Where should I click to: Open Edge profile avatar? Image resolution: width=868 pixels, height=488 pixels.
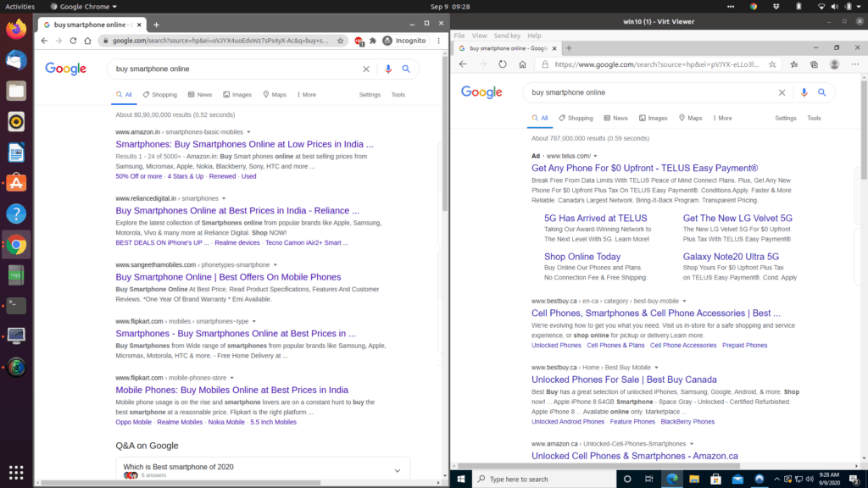[x=834, y=64]
